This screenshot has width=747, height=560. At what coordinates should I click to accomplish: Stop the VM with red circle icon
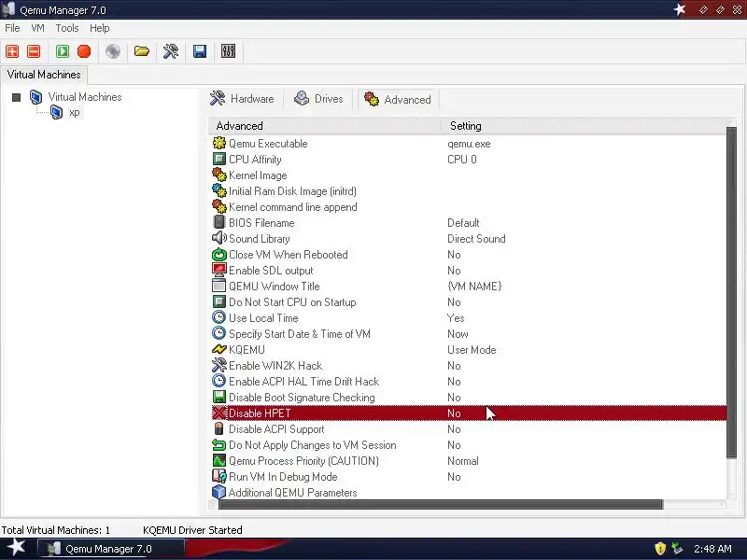pos(84,51)
